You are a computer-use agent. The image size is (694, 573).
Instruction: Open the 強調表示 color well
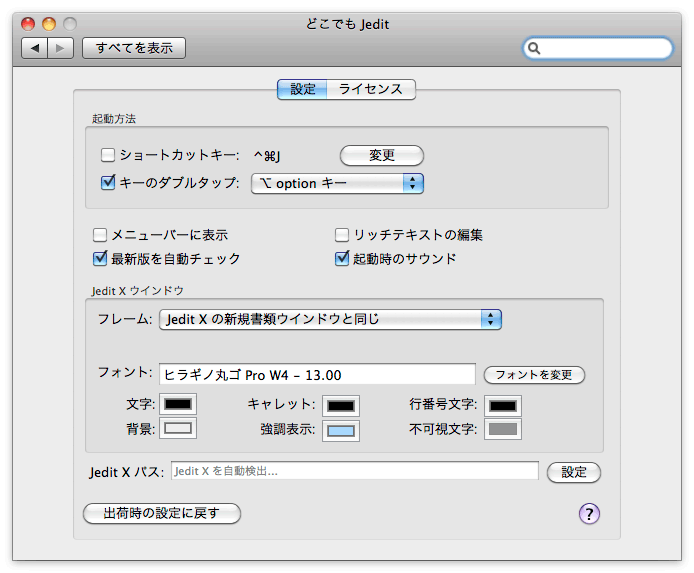click(x=341, y=431)
